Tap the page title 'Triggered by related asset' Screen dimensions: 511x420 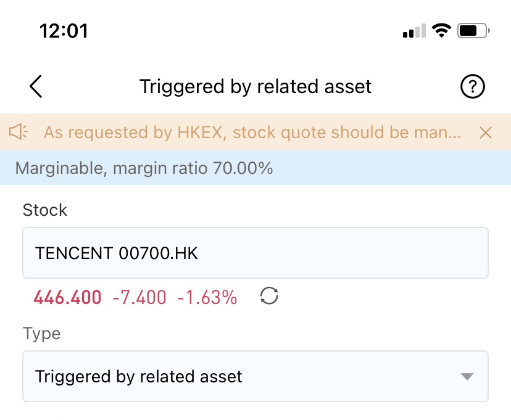click(x=255, y=86)
